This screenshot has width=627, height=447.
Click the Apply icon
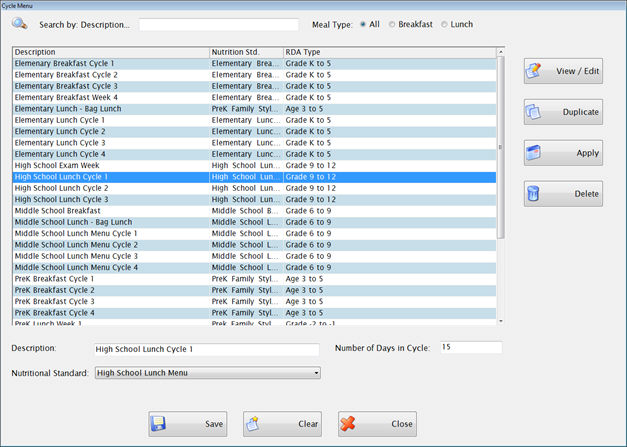click(x=536, y=153)
